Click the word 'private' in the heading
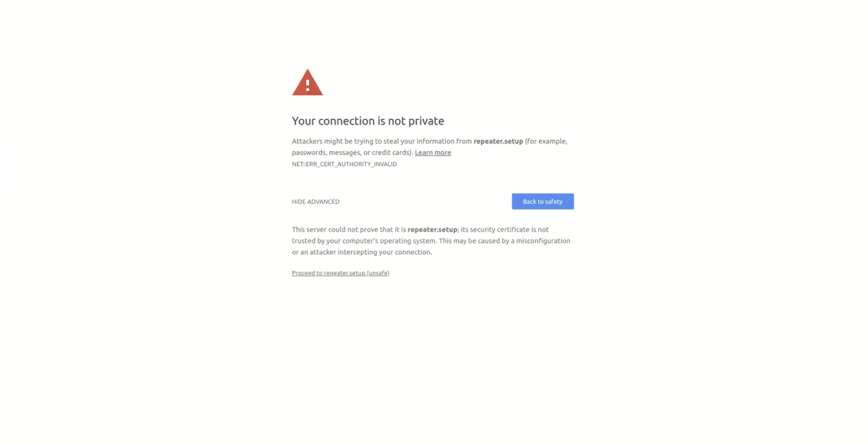The image size is (868, 445). pos(426,121)
